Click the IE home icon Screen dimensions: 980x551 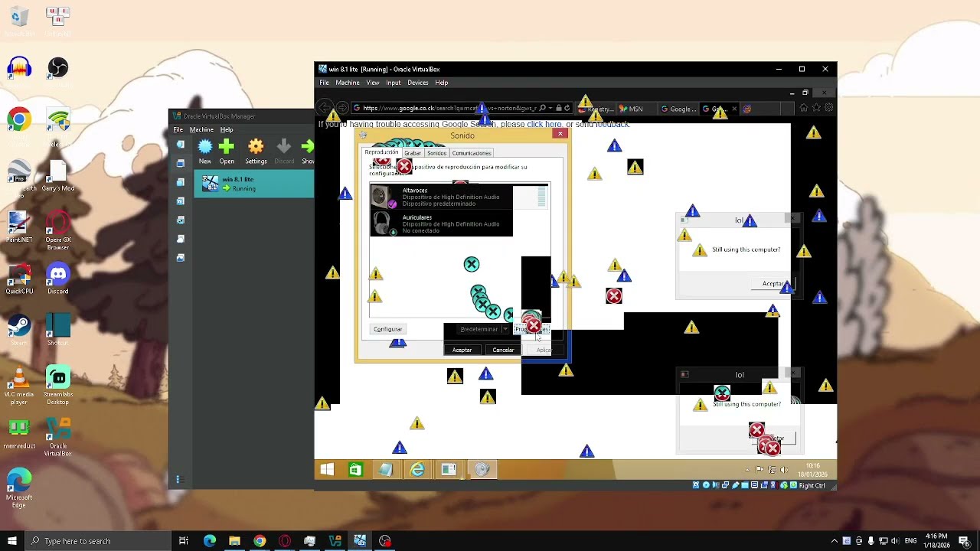803,108
